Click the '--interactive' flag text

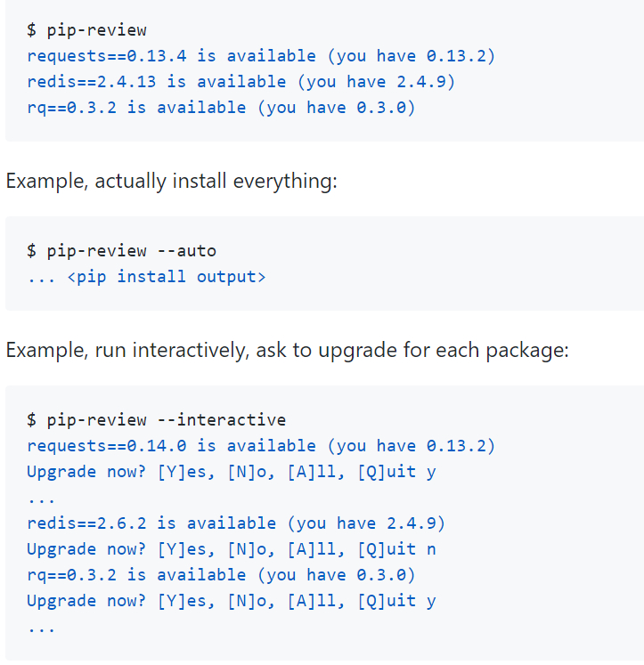222,420
